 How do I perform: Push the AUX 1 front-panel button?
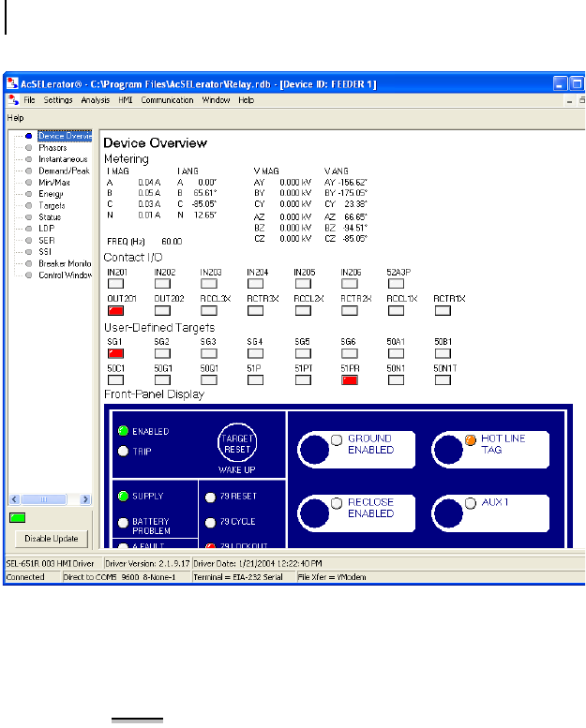click(x=448, y=513)
